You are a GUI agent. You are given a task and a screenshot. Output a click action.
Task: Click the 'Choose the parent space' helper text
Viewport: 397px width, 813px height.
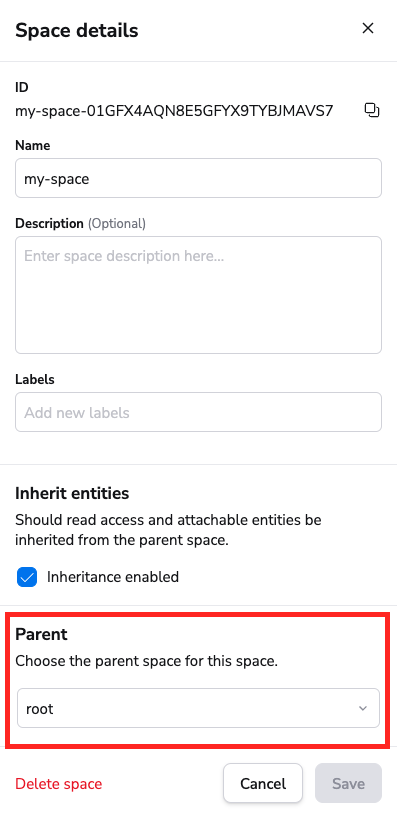click(147, 661)
